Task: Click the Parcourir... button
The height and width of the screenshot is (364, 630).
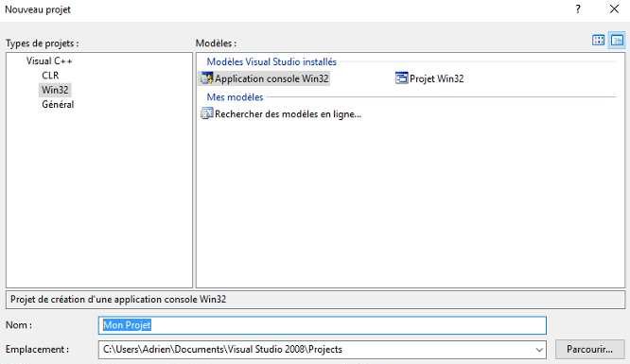Action: tap(590, 349)
